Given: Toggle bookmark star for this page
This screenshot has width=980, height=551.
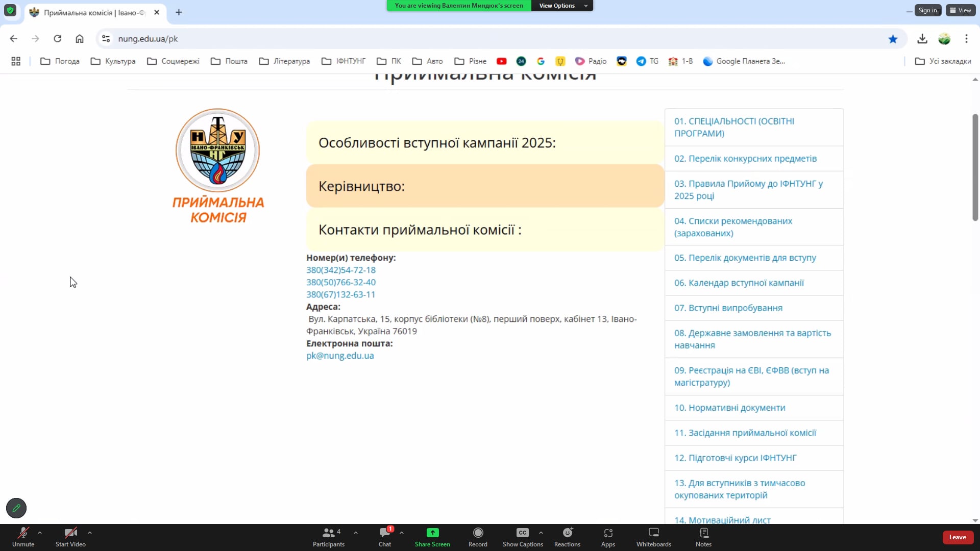Looking at the screenshot, I should [x=893, y=39].
